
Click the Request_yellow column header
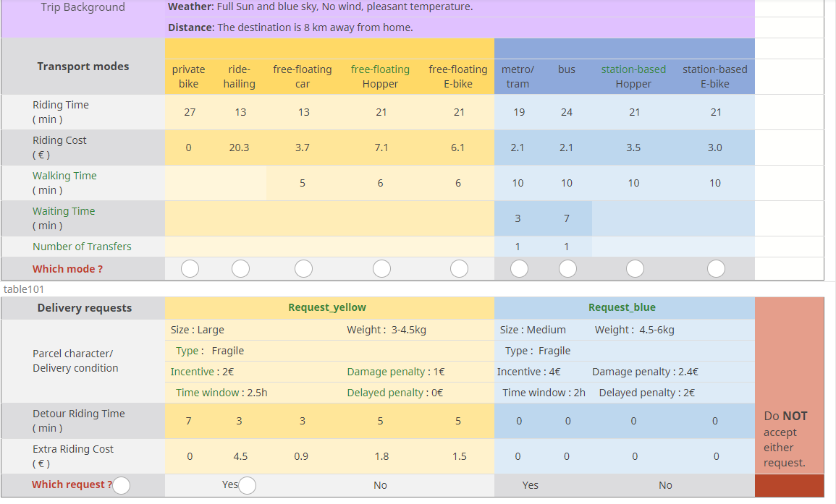click(327, 307)
